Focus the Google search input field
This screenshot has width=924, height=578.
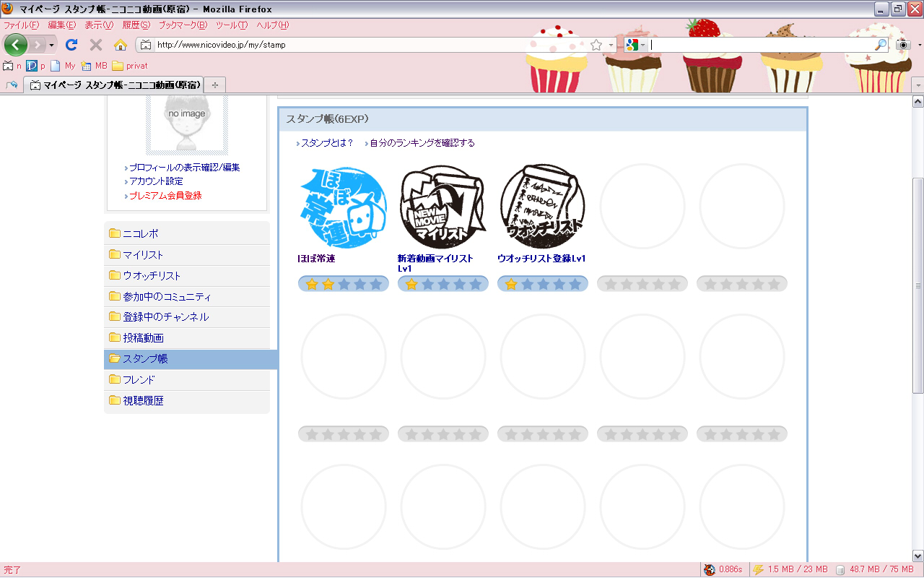pos(760,45)
